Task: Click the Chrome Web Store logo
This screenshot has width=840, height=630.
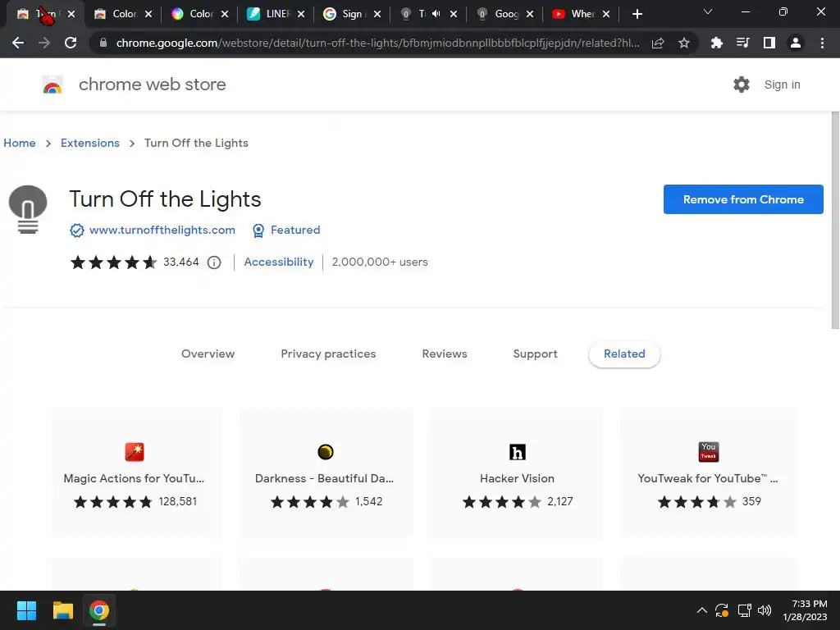Action: point(52,84)
